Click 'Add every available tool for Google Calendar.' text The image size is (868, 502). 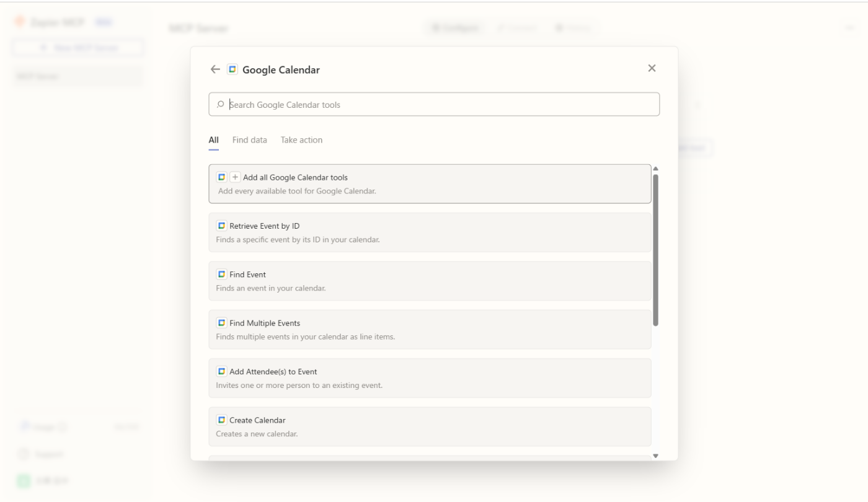tap(297, 191)
